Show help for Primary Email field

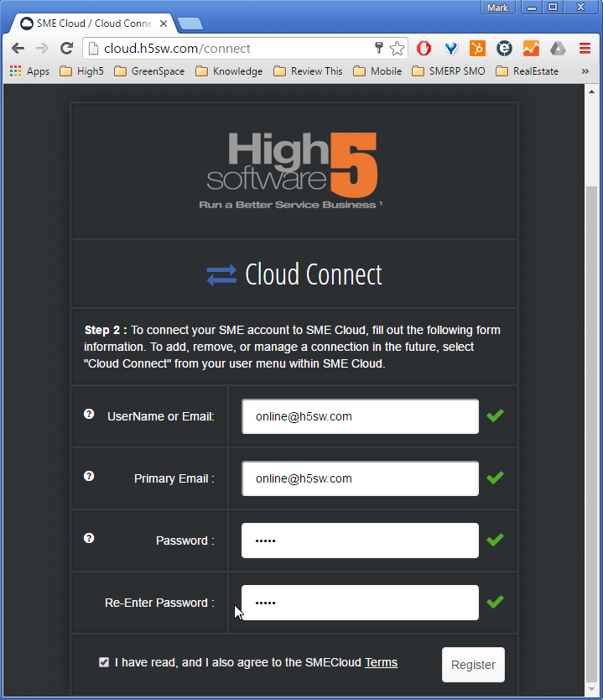[x=89, y=476]
